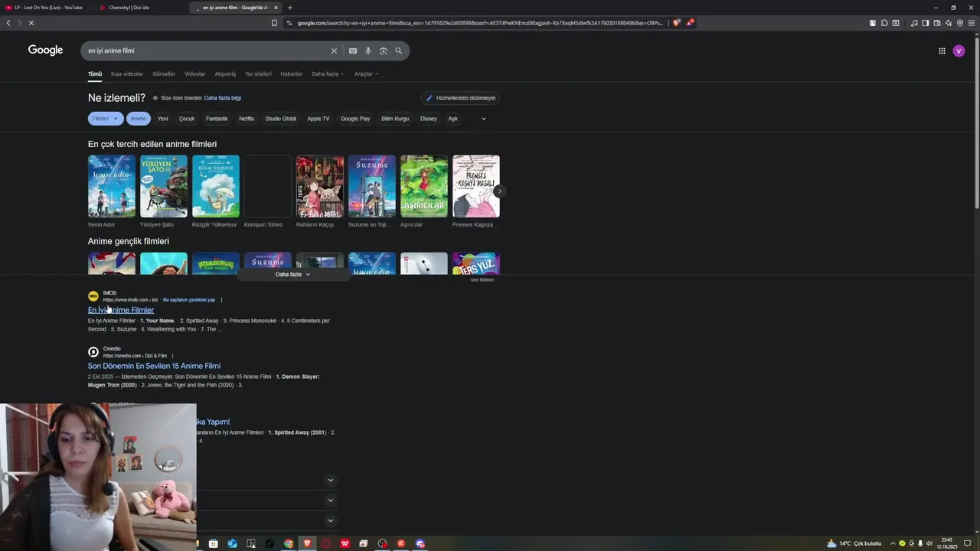Viewport: 980px width, 551px height.
Task: Open the Daha fazla search menu dropdown
Action: [328, 74]
